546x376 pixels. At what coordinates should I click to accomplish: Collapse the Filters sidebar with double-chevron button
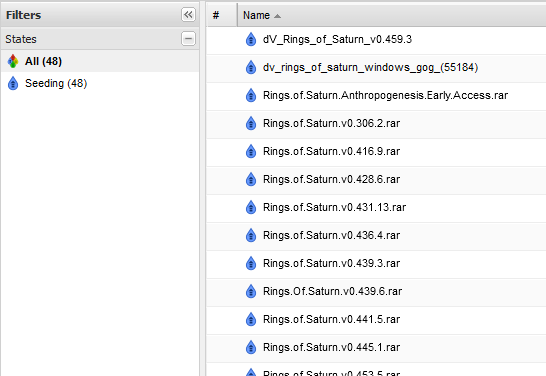tap(188, 15)
